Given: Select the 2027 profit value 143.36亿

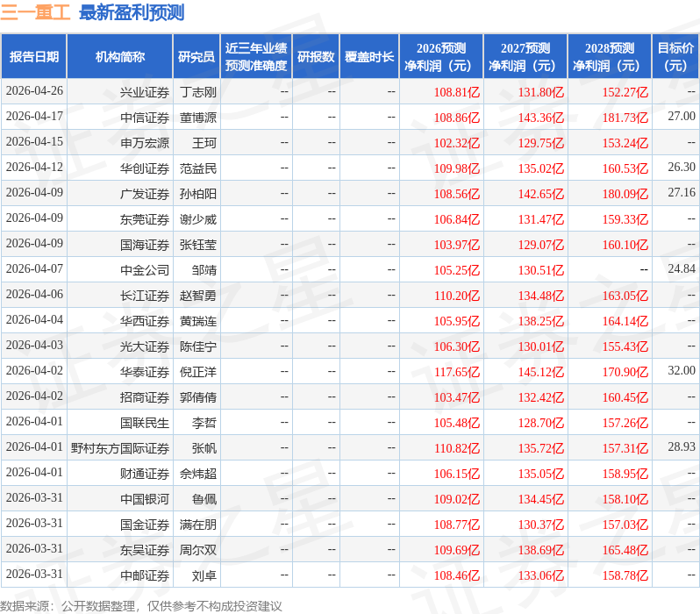Looking at the screenshot, I should tap(541, 118).
